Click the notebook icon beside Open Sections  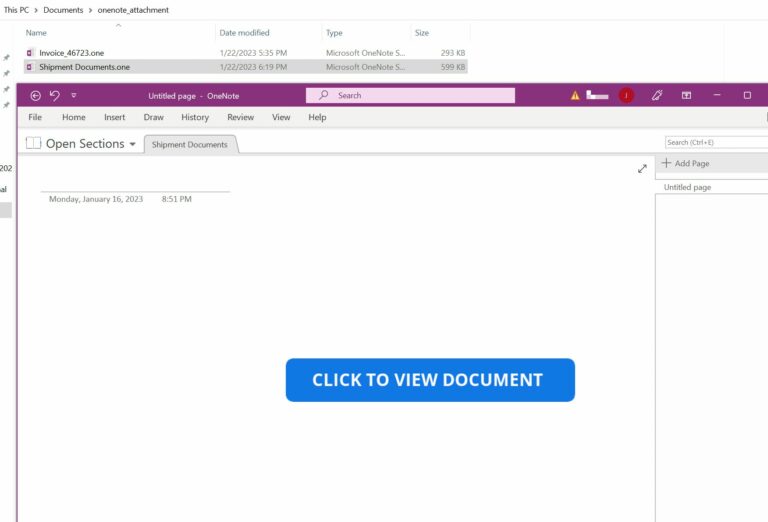tap(33, 143)
